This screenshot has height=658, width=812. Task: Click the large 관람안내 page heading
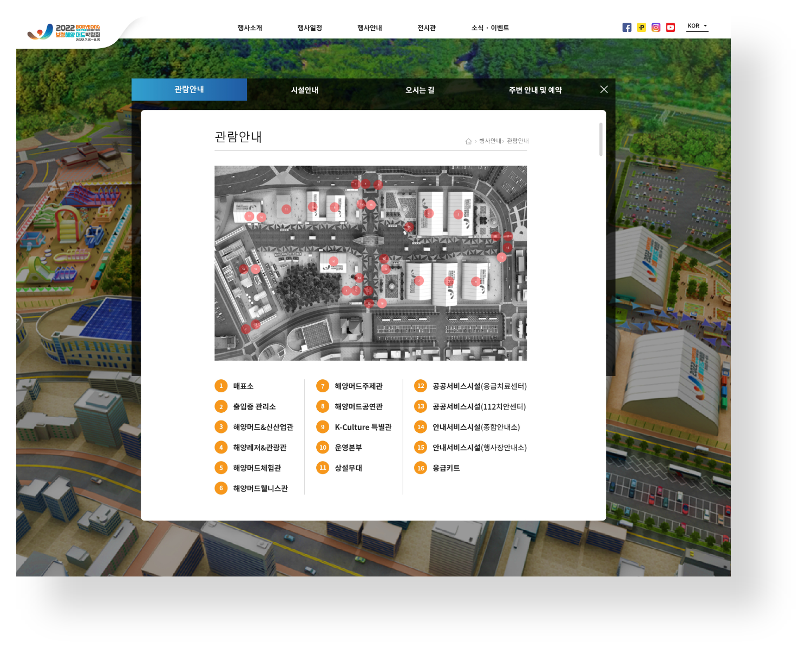tap(238, 137)
